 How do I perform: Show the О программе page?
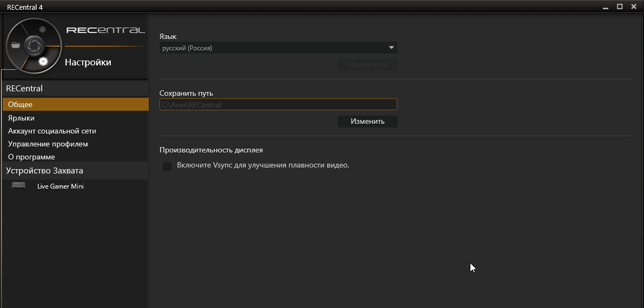(31, 157)
